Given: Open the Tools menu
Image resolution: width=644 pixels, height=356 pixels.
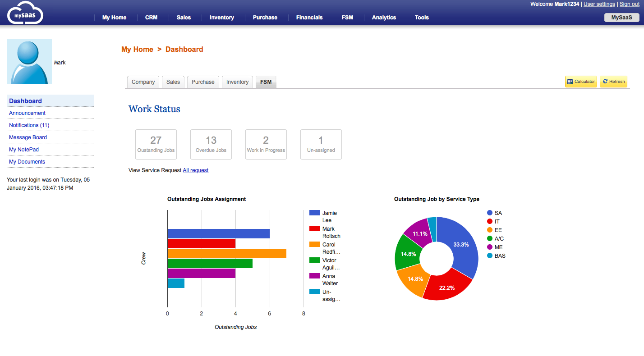Looking at the screenshot, I should (422, 18).
